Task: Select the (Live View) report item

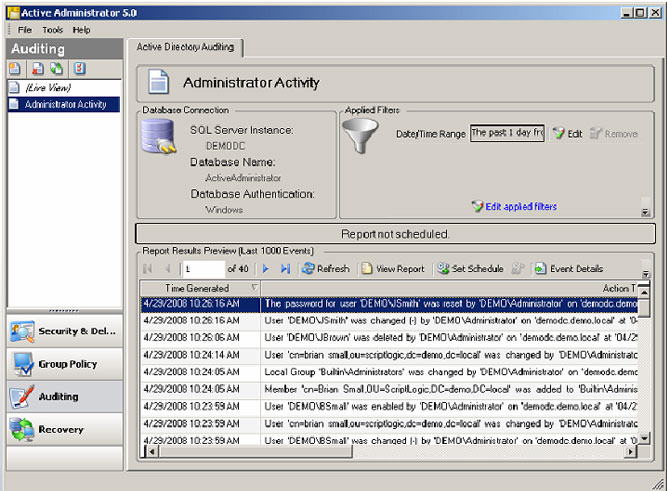Action: tap(64, 88)
